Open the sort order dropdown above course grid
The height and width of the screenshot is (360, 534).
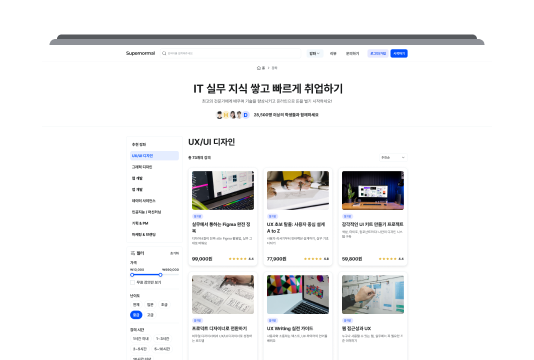(393, 157)
